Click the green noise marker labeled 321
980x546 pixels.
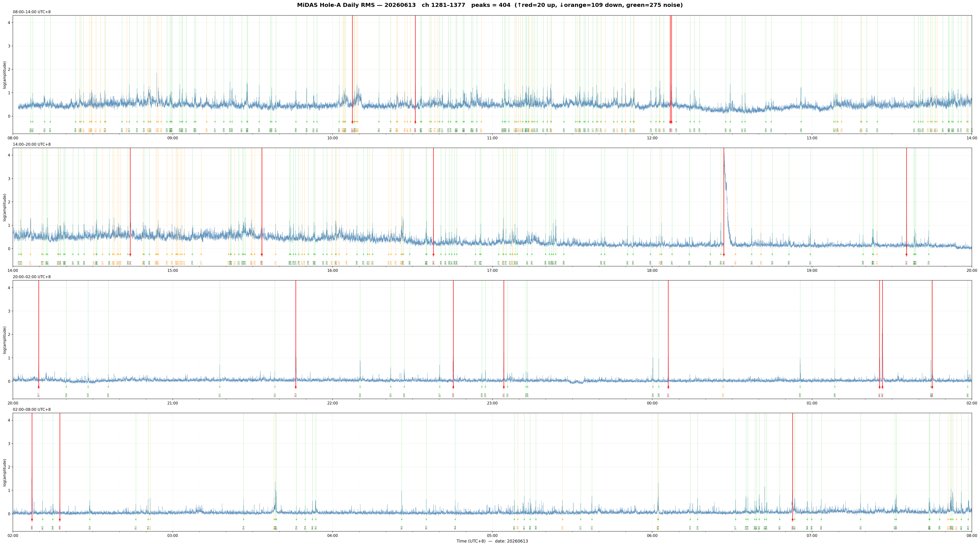pos(219,387)
